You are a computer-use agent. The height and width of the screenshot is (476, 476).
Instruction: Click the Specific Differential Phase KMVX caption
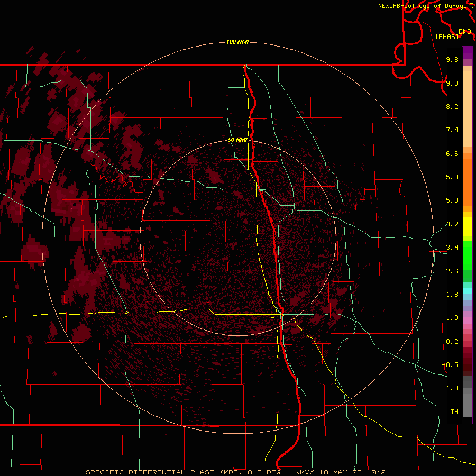pos(237,472)
